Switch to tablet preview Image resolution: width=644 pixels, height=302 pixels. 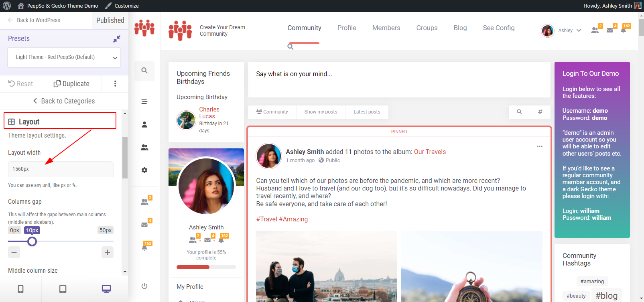(63, 289)
